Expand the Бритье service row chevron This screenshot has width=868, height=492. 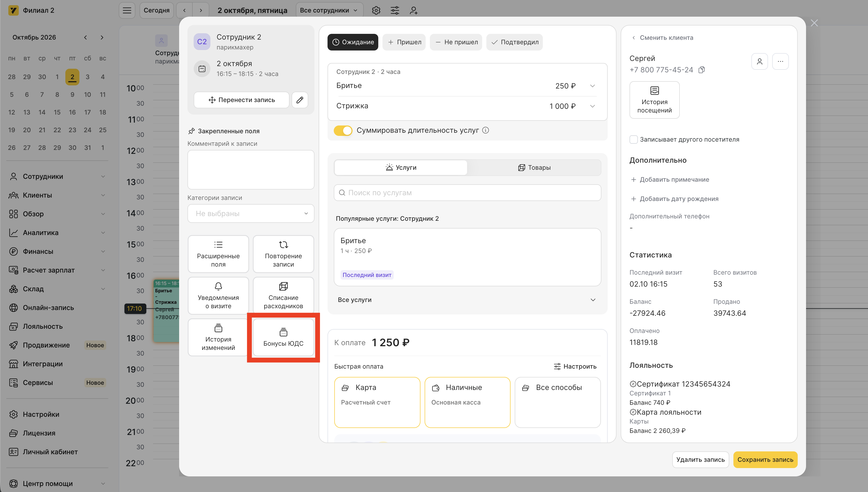tap(592, 86)
